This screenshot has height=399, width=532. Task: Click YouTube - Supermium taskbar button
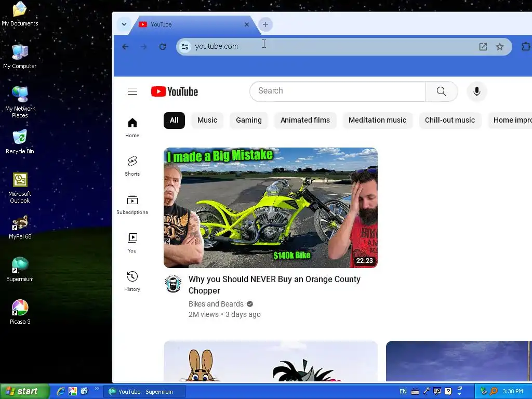tap(144, 392)
